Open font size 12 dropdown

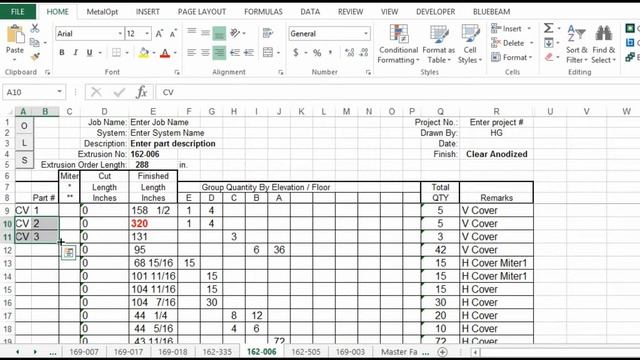pos(147,33)
